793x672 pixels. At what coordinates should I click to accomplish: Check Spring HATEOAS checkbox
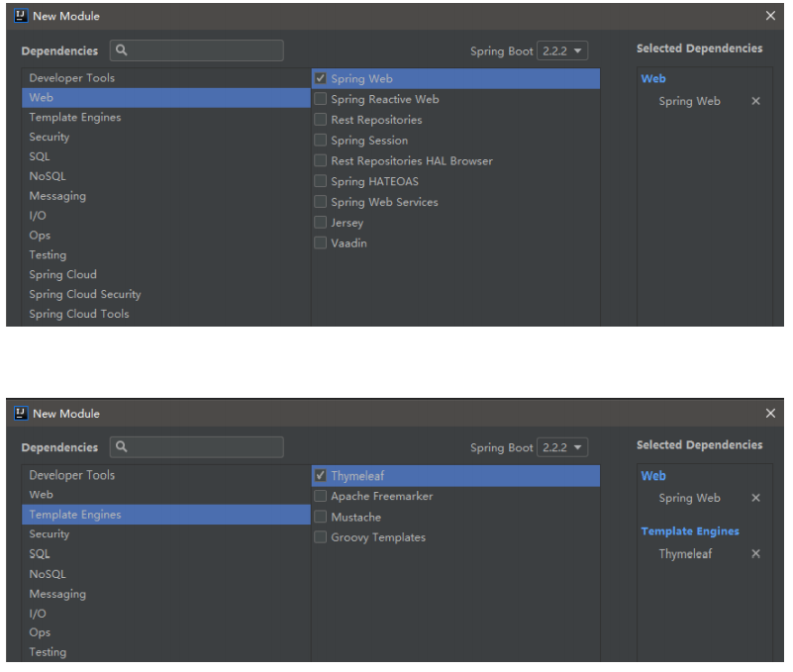pyautogui.click(x=320, y=181)
